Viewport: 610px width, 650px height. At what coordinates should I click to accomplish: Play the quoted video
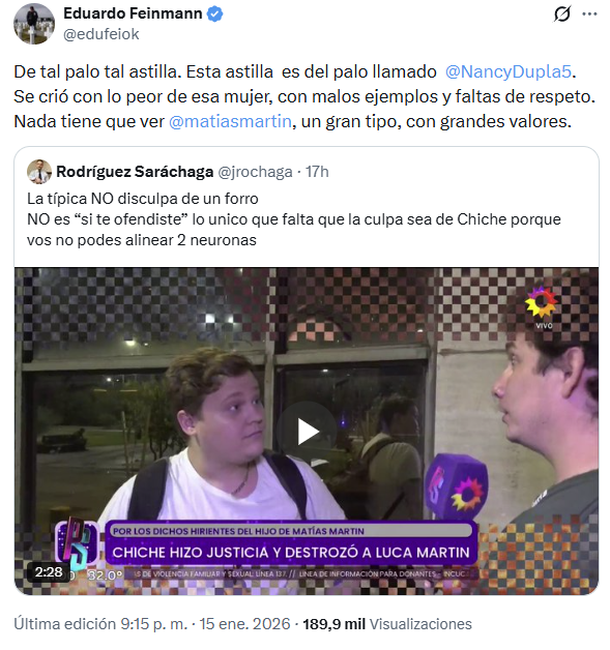tap(307, 431)
